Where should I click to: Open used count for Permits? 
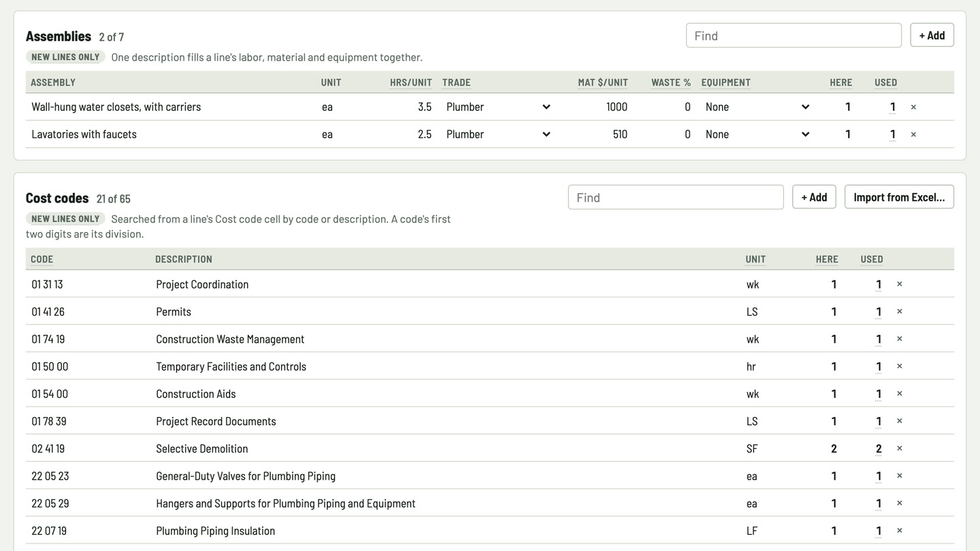click(879, 312)
